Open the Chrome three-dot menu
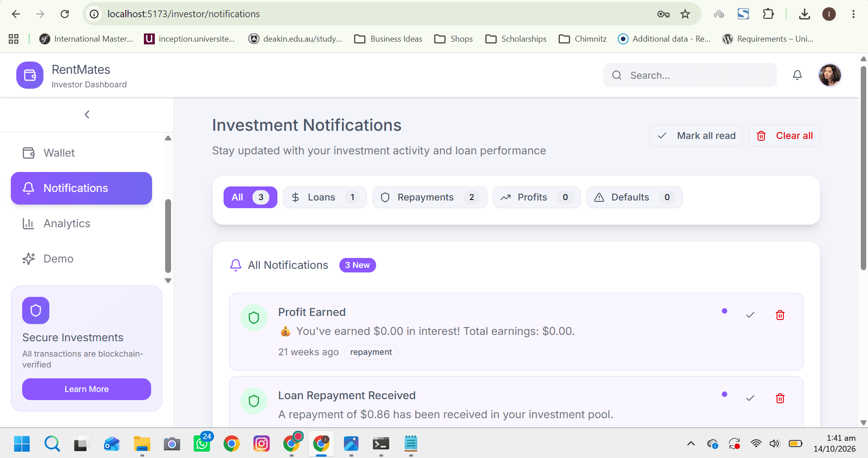 point(853,14)
